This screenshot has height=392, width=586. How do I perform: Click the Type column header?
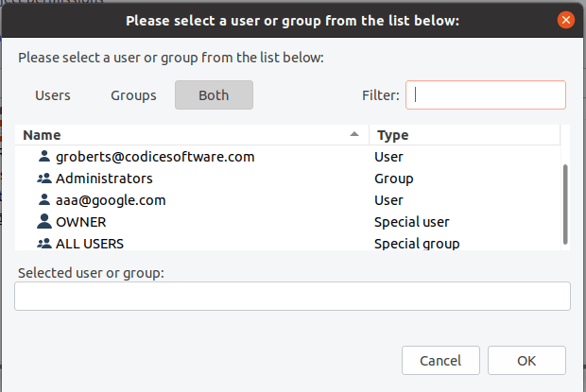(464, 135)
